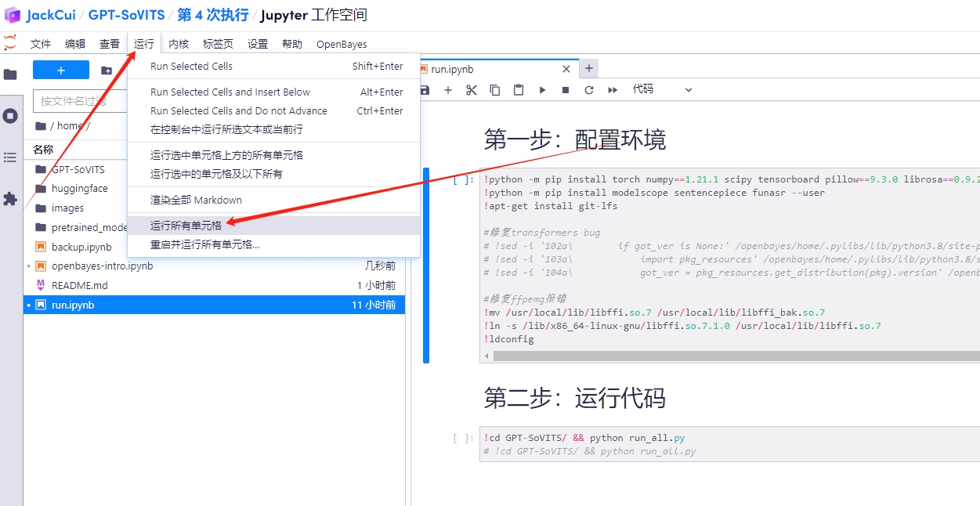The height and width of the screenshot is (506, 980).
Task: Choose 重启并运行所有单元格...
Action: (274, 244)
